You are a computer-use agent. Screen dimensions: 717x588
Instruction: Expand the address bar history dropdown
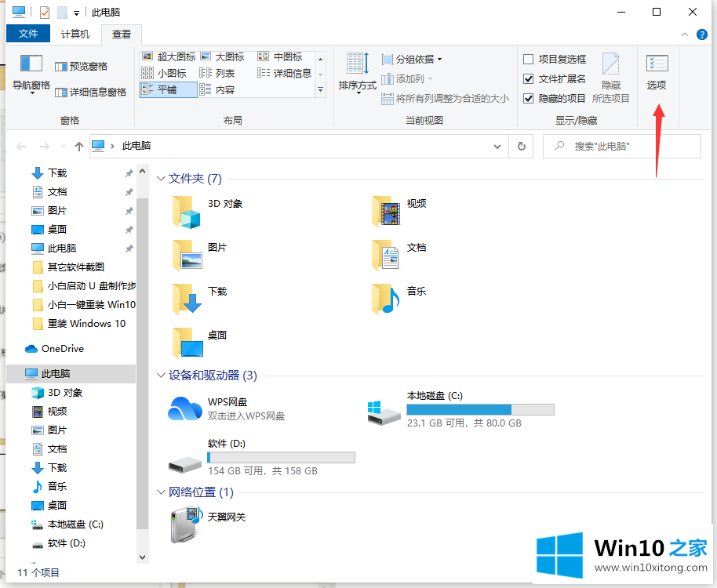[x=497, y=146]
